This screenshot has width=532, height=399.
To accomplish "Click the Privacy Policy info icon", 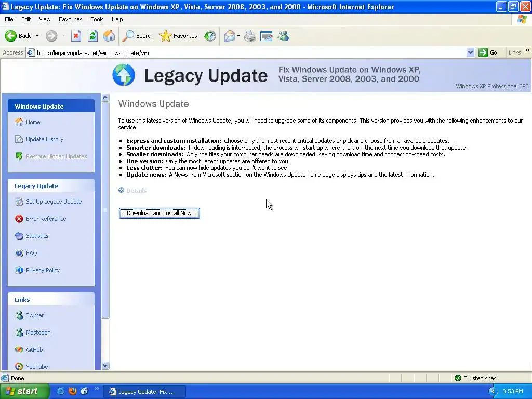I will [x=19, y=270].
